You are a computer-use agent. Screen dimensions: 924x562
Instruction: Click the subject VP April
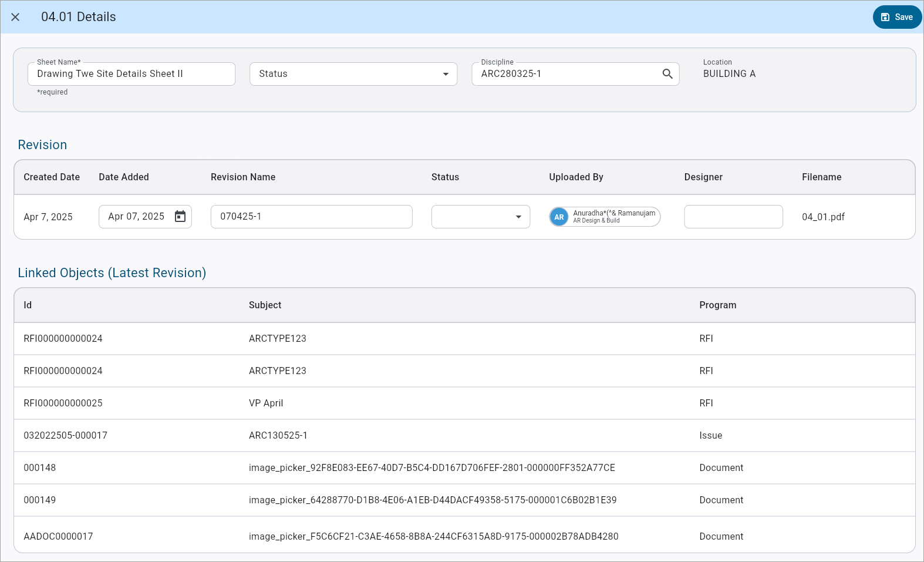(266, 403)
